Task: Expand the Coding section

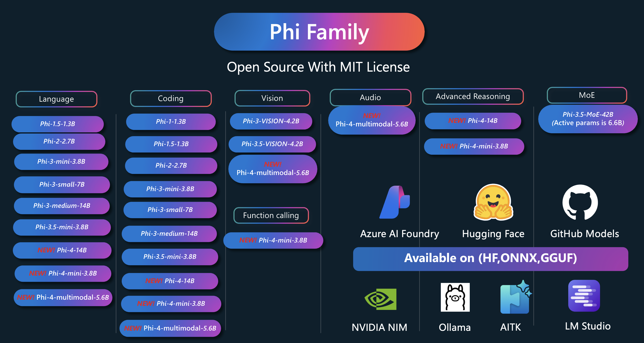Action: [x=171, y=98]
